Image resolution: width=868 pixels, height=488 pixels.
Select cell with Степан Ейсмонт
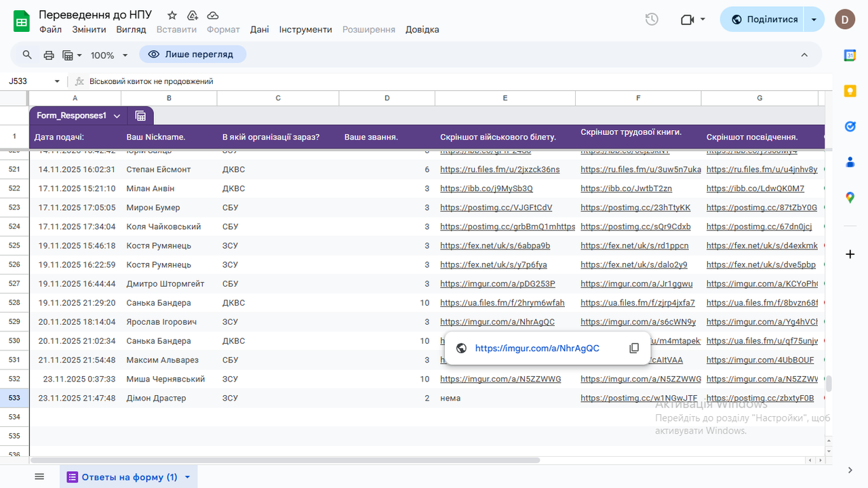pyautogui.click(x=169, y=169)
